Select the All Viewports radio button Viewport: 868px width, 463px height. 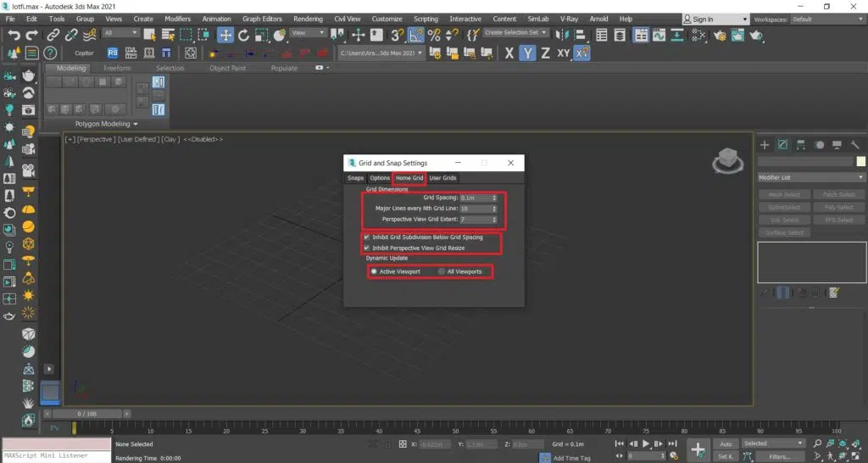point(442,271)
